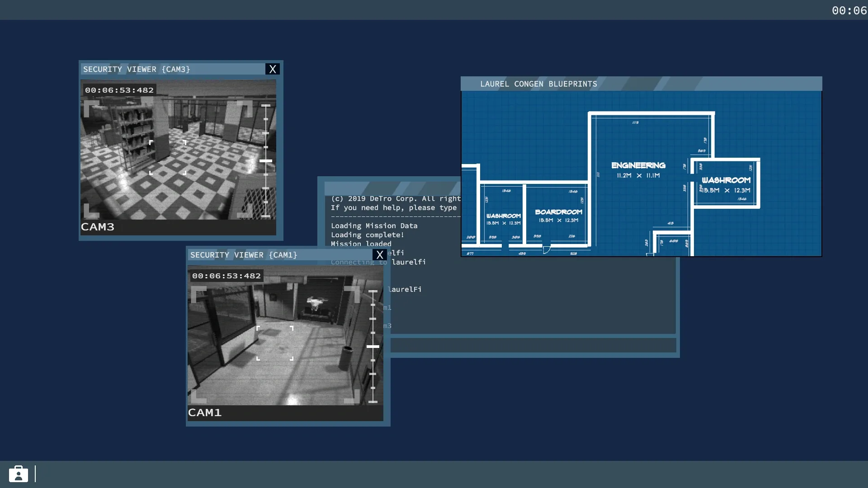Click the CAM3 zoom slider handle
This screenshot has height=488, width=868.
(266, 161)
